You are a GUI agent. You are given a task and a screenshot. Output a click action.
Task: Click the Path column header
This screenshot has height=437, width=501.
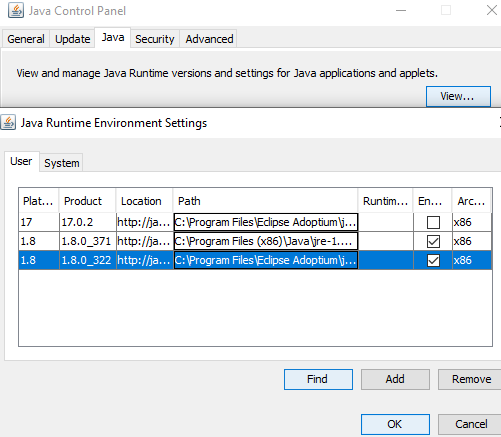tap(265, 201)
